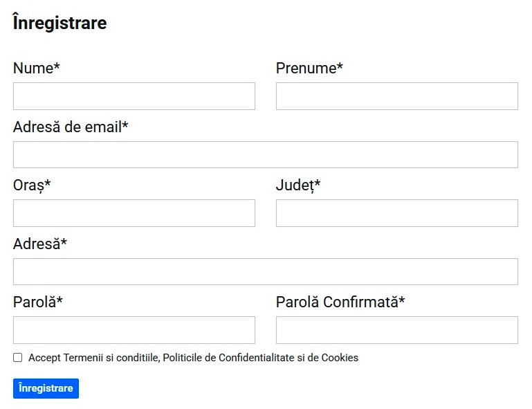Select the Parolă Confirmată input field

tap(396, 330)
